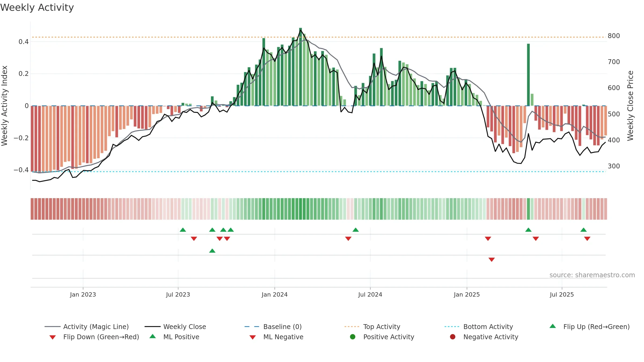
Task: Click the 0 activity tick label
Action: 27,106
